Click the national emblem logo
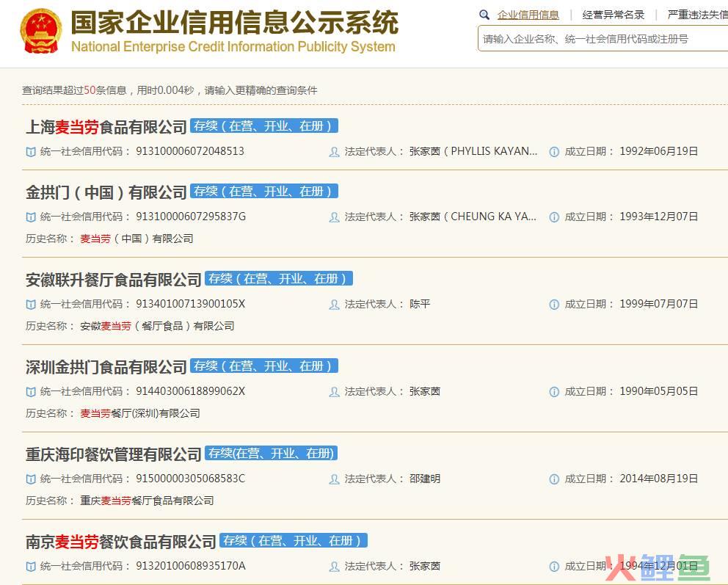 (x=41, y=31)
